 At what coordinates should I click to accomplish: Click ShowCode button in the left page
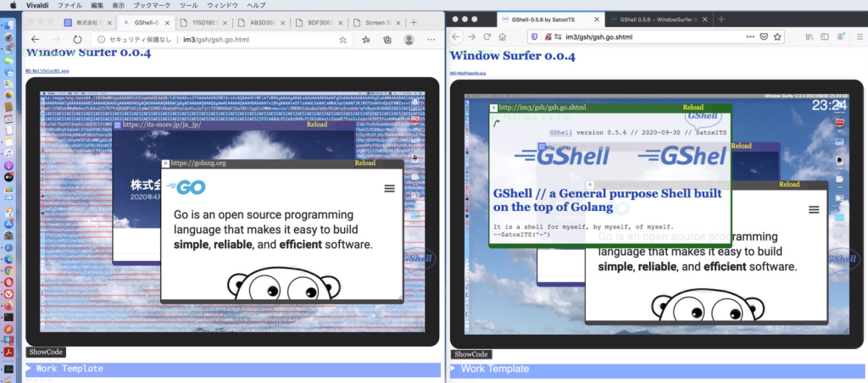[46, 352]
